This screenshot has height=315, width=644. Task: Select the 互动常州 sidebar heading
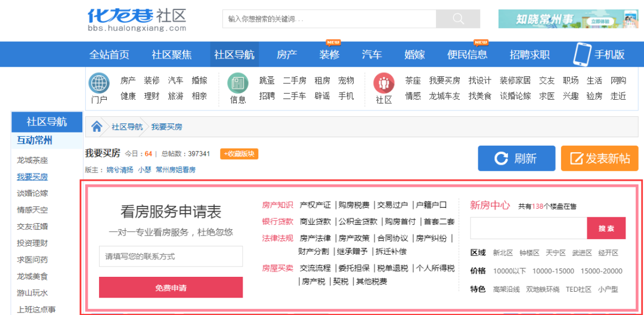(35, 140)
